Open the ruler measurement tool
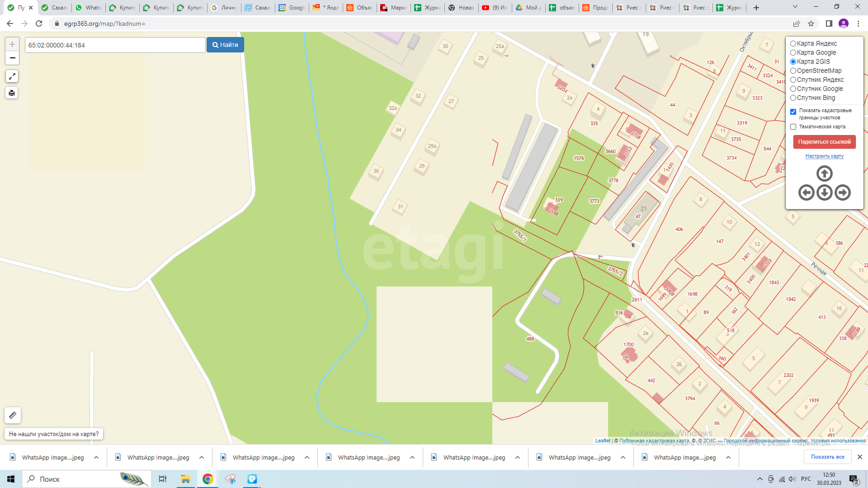This screenshot has width=868, height=488. [x=13, y=415]
